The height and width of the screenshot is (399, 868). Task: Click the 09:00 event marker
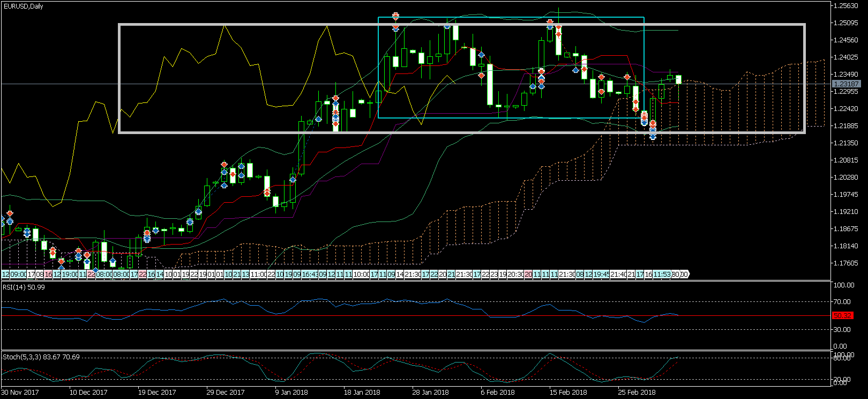[x=18, y=275]
